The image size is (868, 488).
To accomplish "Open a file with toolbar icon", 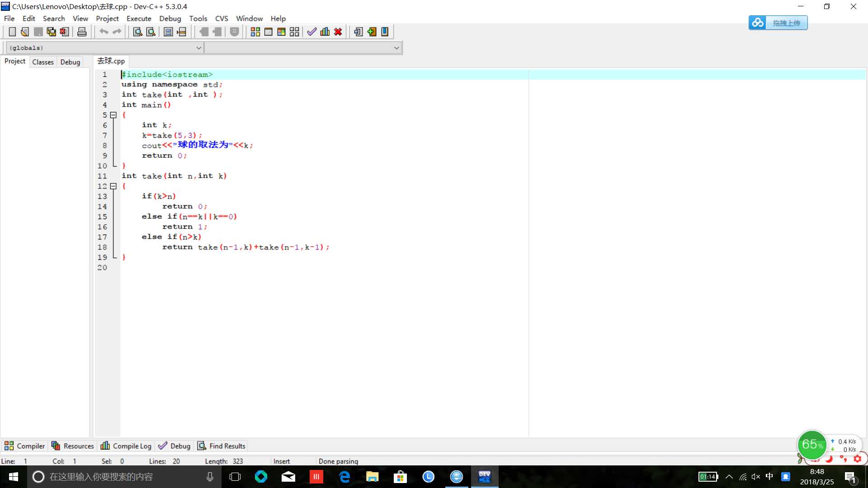I will click(x=25, y=32).
